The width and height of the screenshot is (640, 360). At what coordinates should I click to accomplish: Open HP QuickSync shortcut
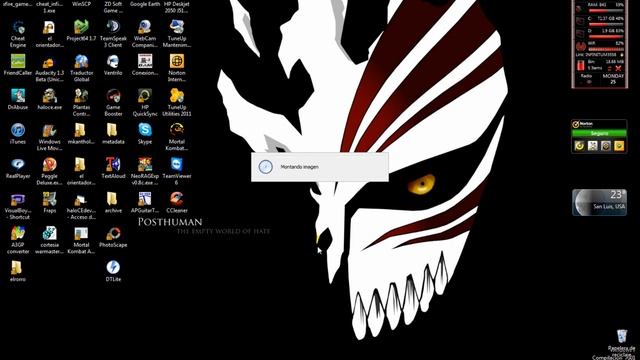point(144,102)
